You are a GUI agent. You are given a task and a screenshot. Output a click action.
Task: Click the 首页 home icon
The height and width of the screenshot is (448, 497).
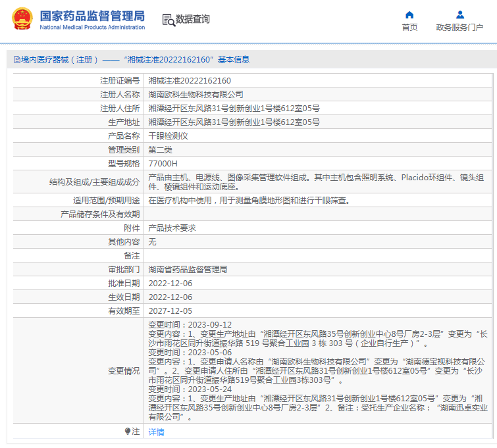[409, 15]
